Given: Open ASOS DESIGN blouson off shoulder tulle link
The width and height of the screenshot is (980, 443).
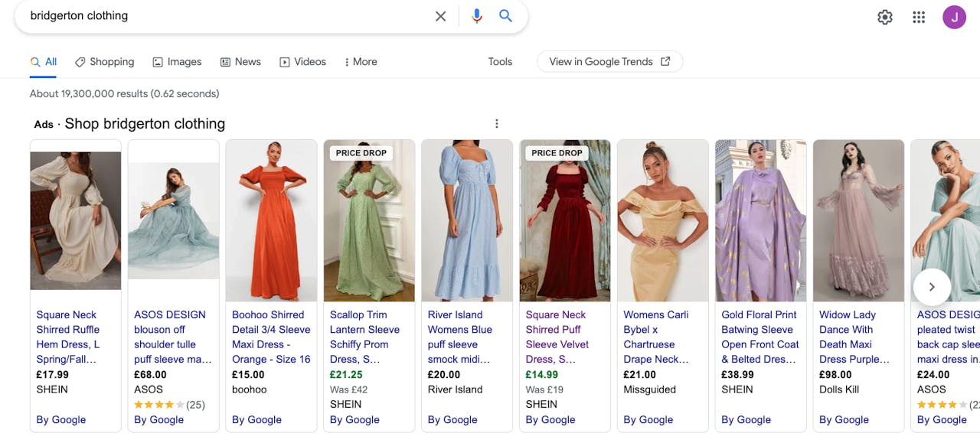Looking at the screenshot, I should pos(173,337).
